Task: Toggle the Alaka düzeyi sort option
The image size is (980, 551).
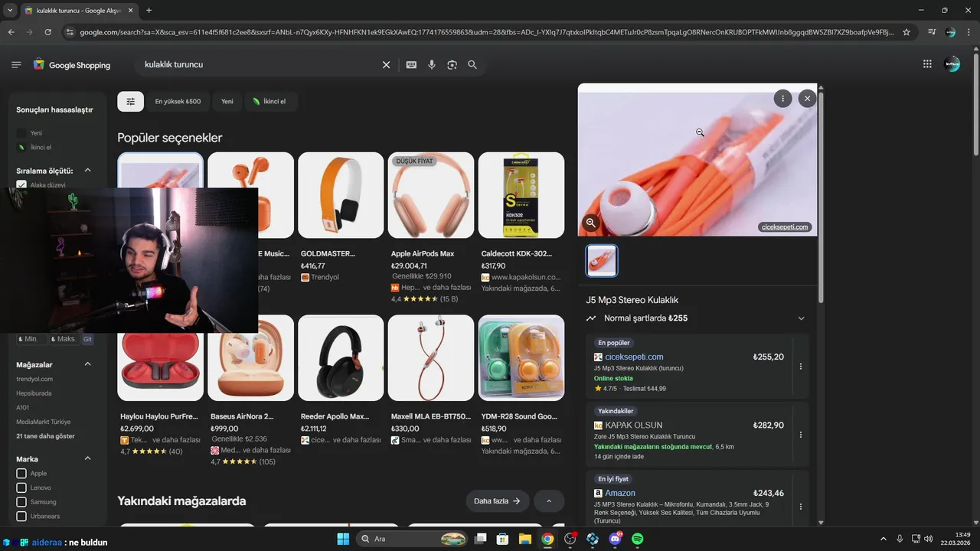Action: click(x=21, y=185)
